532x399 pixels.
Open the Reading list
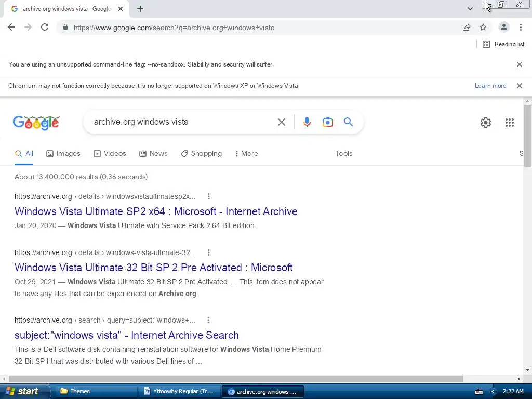(x=503, y=44)
